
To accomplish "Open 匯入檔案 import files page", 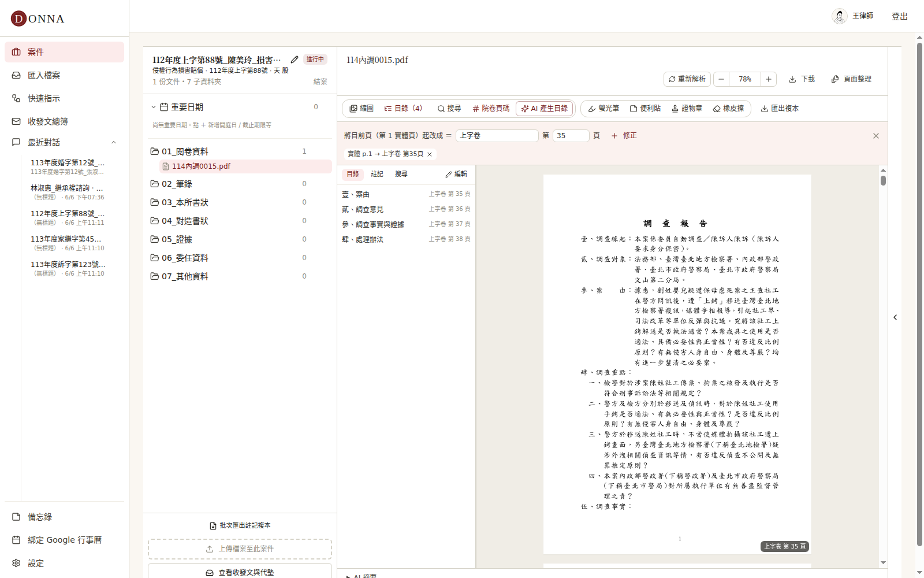I will [64, 75].
